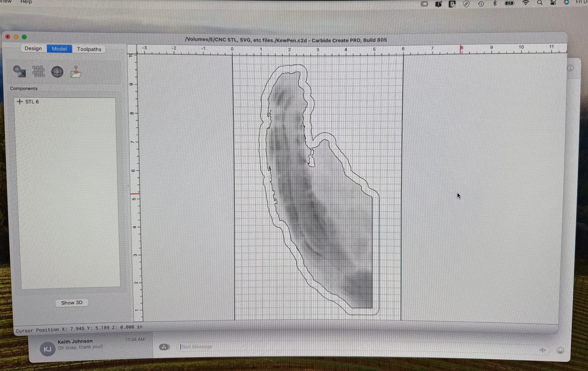588x371 pixels.
Task: Click the Show 3D button
Action: [72, 303]
